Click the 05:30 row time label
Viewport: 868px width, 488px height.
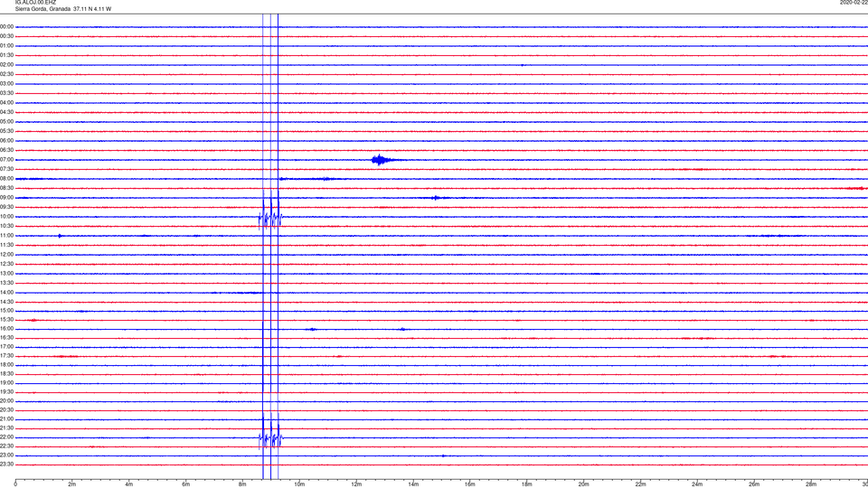(x=6, y=131)
